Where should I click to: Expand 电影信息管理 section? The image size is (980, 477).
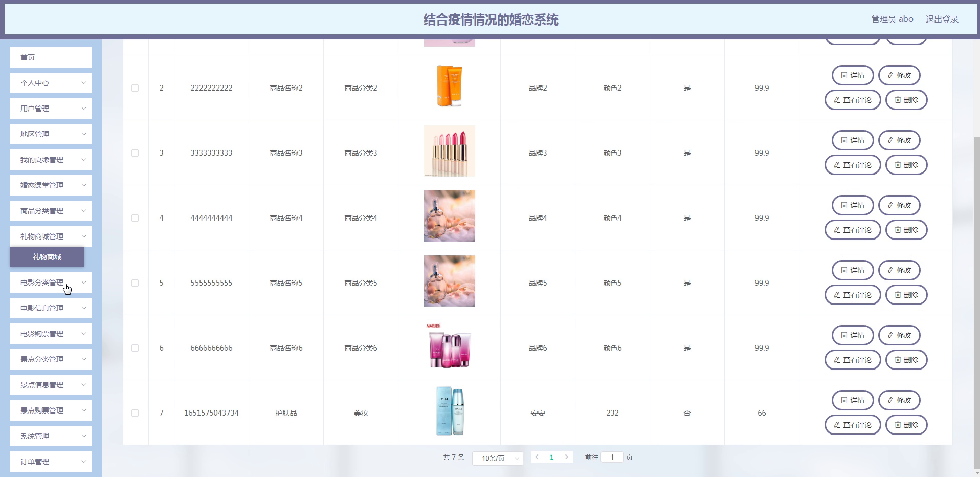51,308
